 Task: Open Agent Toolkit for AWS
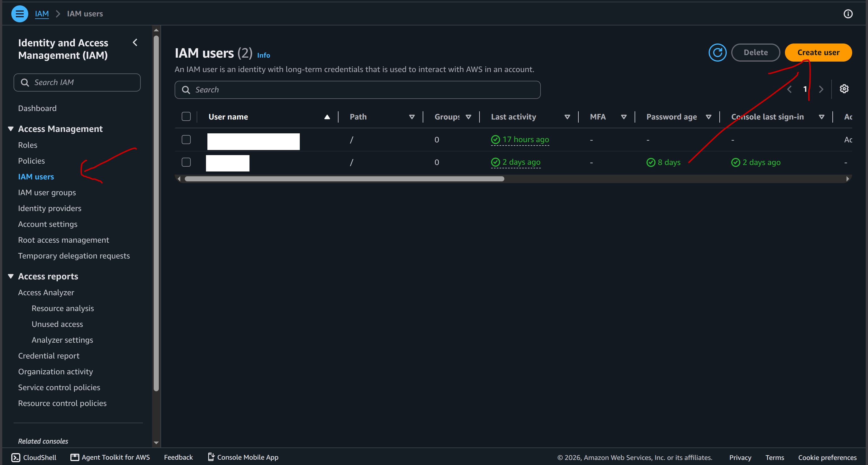point(110,457)
